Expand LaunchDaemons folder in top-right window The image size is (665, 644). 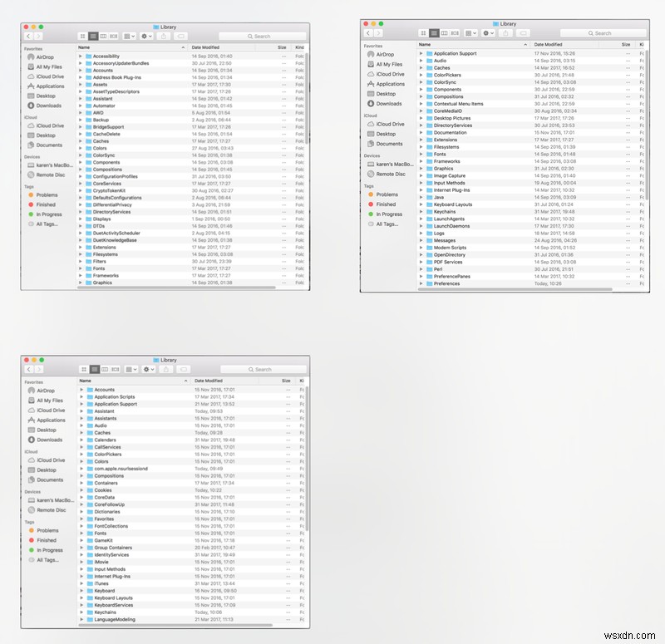click(421, 226)
